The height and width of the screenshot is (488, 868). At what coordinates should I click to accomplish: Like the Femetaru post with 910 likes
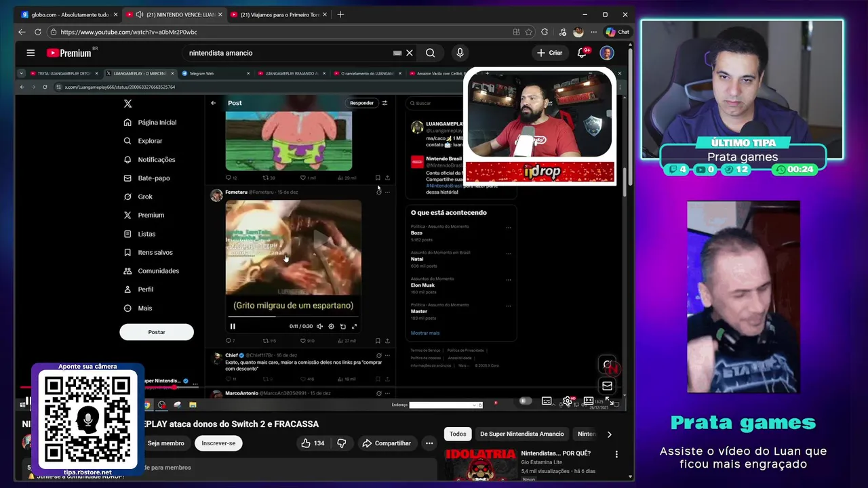308,340
